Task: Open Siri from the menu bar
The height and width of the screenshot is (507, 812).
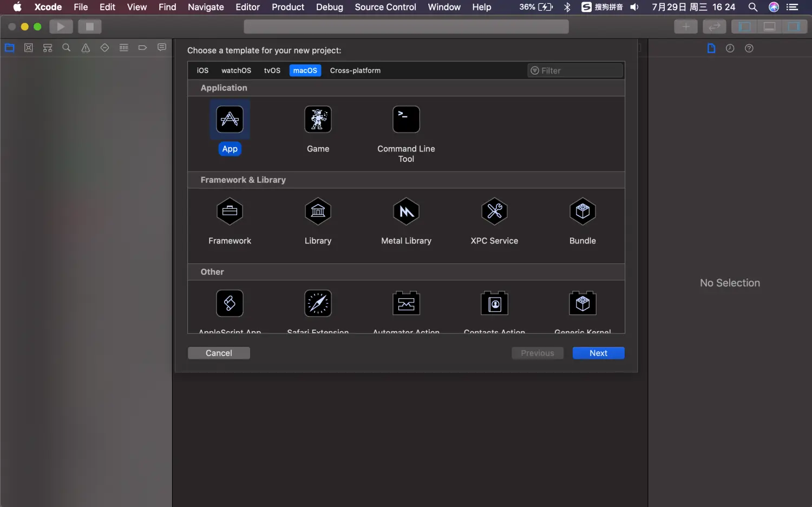Action: pos(774,7)
